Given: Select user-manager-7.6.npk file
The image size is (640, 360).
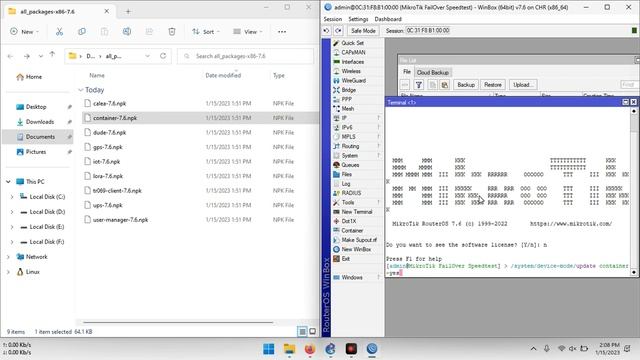Looking at the screenshot, I should (120, 220).
